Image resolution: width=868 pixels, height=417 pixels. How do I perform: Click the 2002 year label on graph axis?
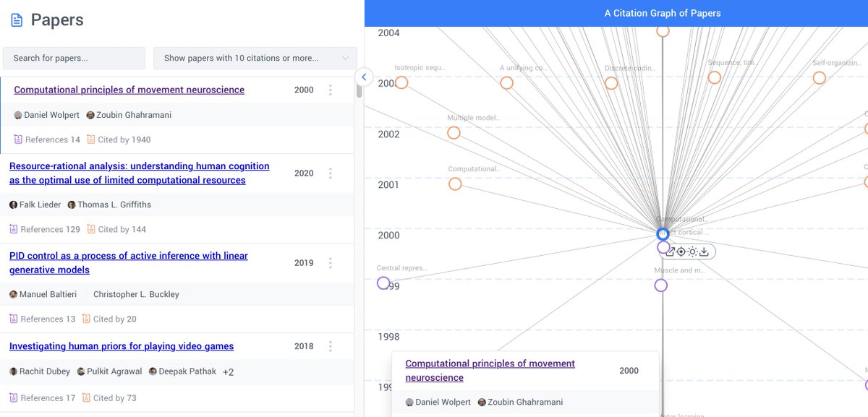[x=388, y=134]
